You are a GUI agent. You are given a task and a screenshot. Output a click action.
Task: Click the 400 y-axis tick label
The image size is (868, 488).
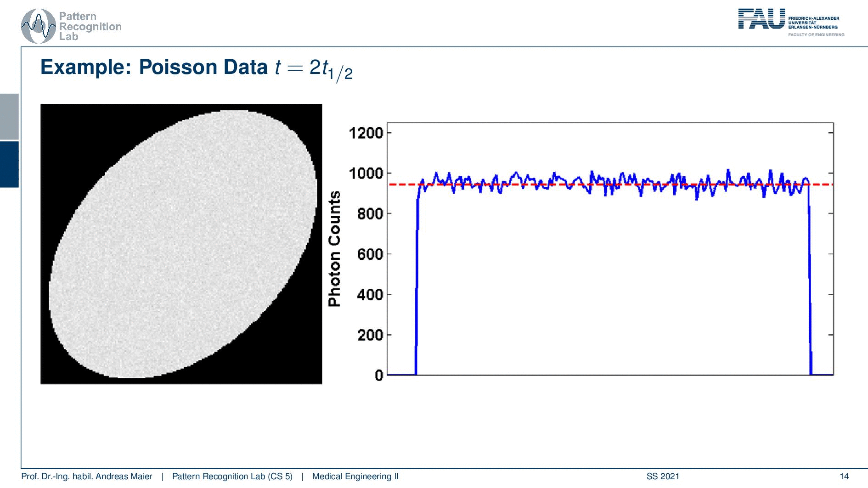[370, 295]
